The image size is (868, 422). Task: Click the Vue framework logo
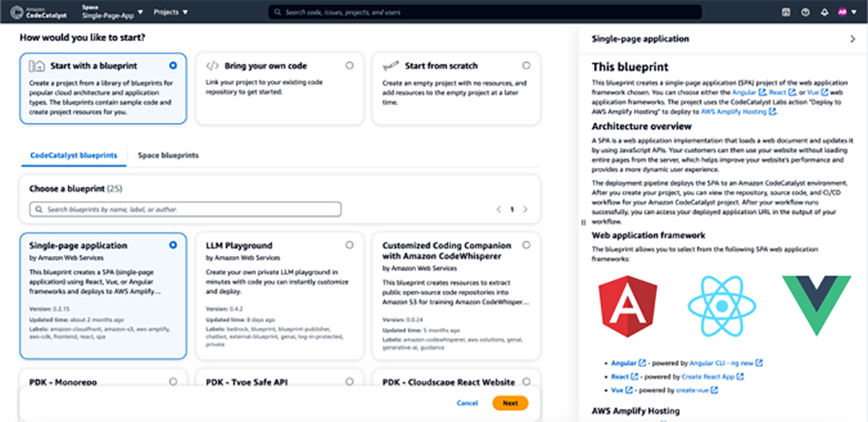tap(811, 302)
